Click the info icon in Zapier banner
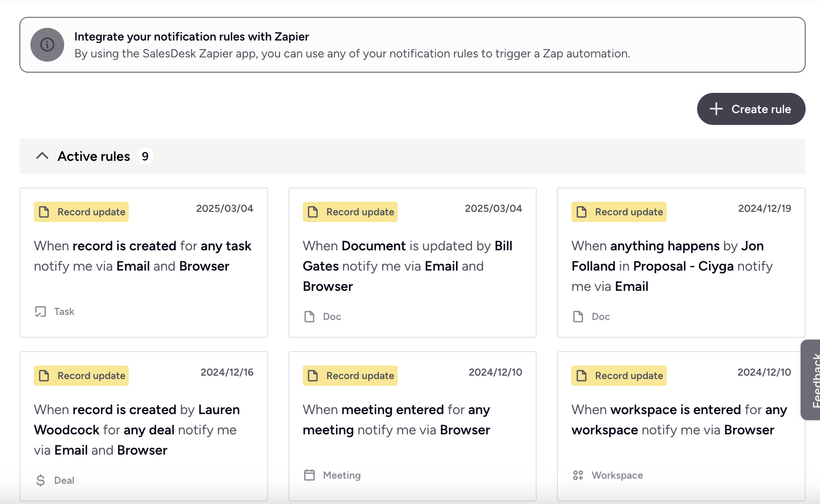Image resolution: width=820 pixels, height=504 pixels. (x=47, y=45)
